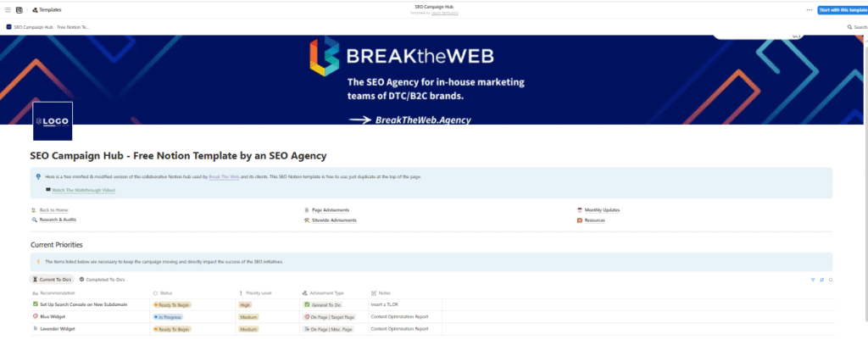Select the Current To-Do's tab
Screen dimensions: 868x345
point(53,280)
